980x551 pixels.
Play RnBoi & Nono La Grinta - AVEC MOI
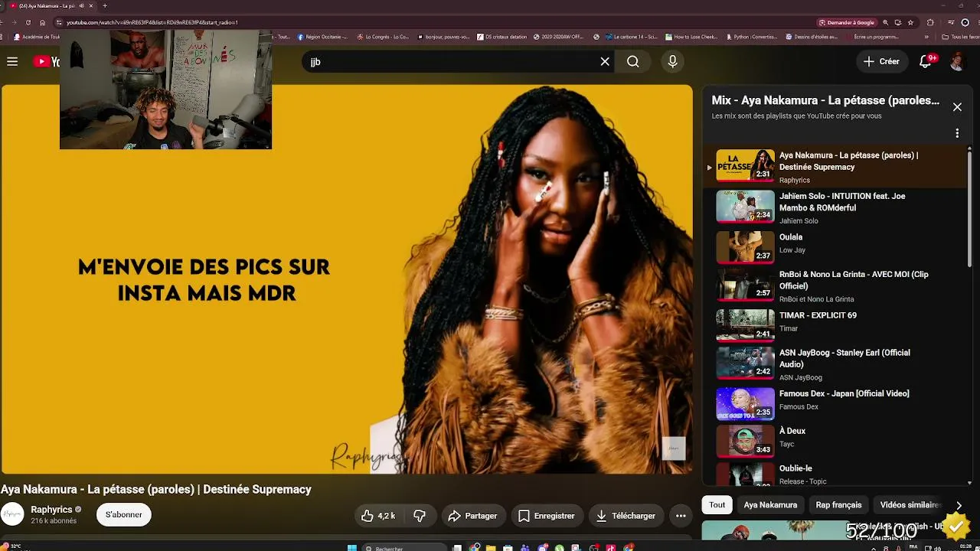835,285
